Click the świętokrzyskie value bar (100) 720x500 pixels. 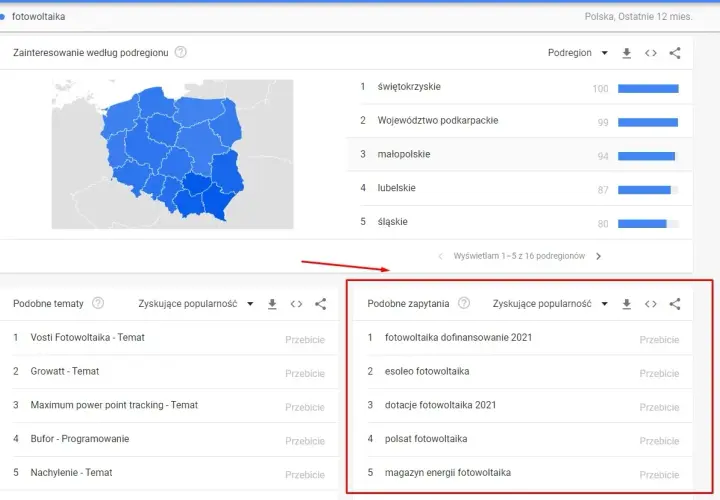[x=648, y=89]
